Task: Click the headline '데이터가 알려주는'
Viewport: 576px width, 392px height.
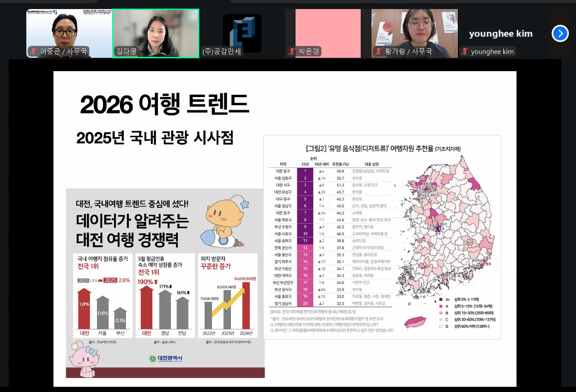Action: coord(132,221)
